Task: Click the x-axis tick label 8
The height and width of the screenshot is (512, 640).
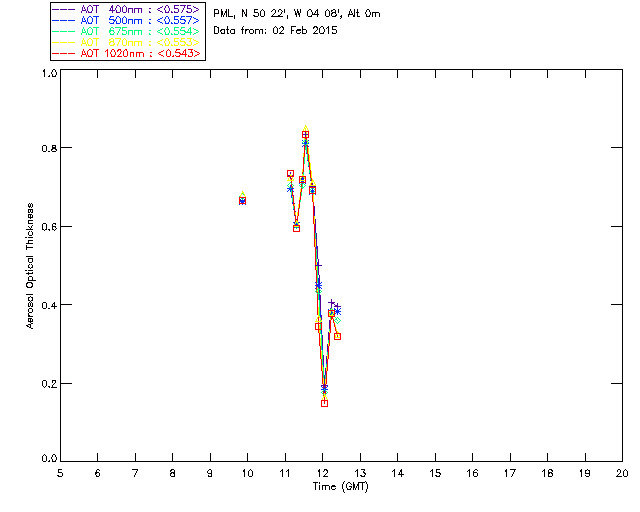Action: point(173,473)
